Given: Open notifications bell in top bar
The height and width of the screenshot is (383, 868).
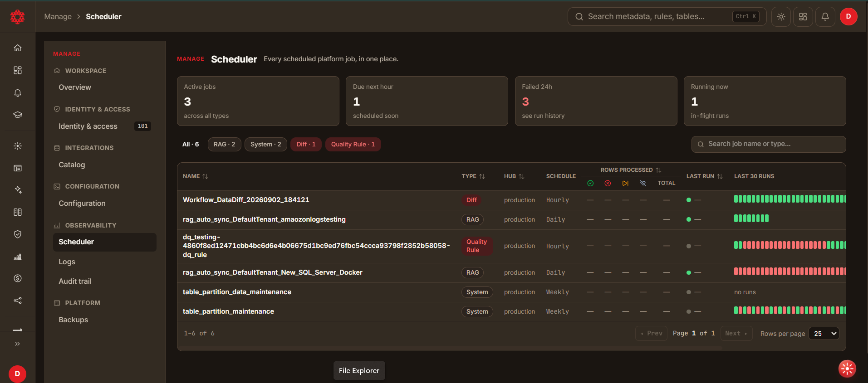Looking at the screenshot, I should [825, 17].
